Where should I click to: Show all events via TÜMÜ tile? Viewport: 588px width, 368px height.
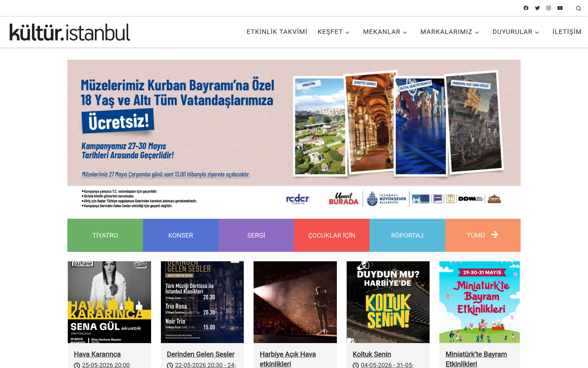[x=483, y=235]
